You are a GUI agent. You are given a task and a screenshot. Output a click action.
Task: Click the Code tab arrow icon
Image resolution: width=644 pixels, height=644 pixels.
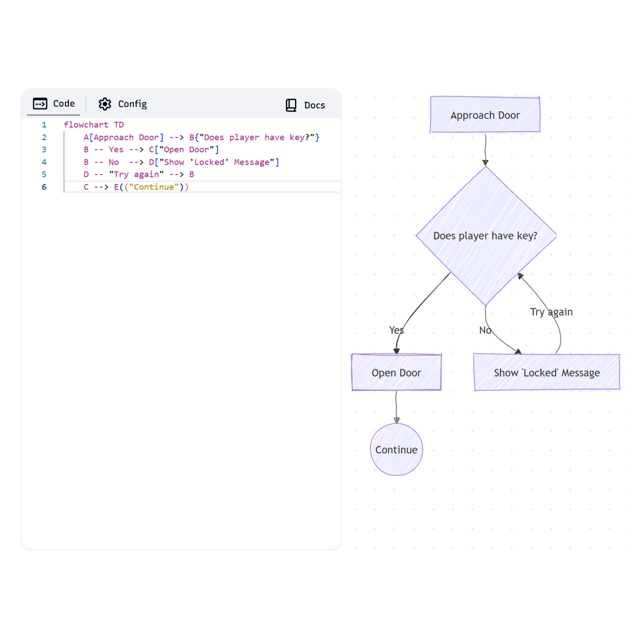[40, 104]
